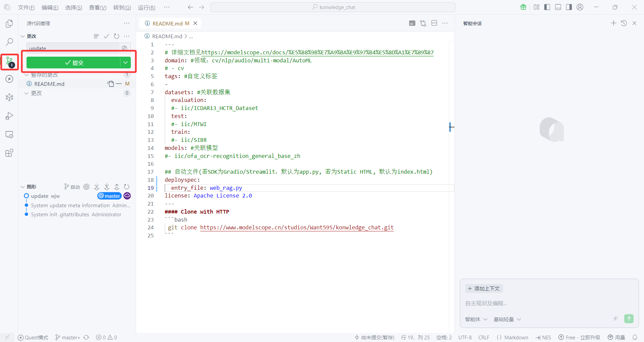Screen dimensions: 644x342
Task: Click 添加上下文 button in chat
Action: pyautogui.click(x=484, y=288)
